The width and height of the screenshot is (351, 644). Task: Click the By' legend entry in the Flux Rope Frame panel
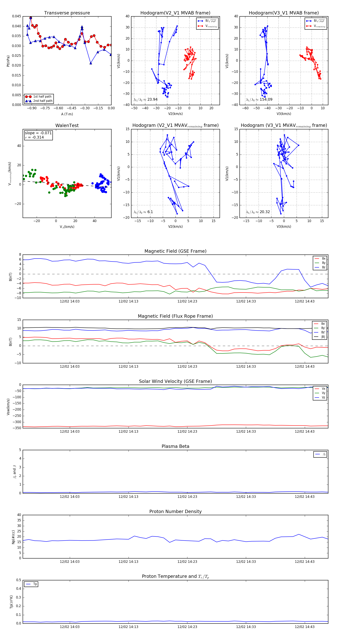click(x=320, y=328)
